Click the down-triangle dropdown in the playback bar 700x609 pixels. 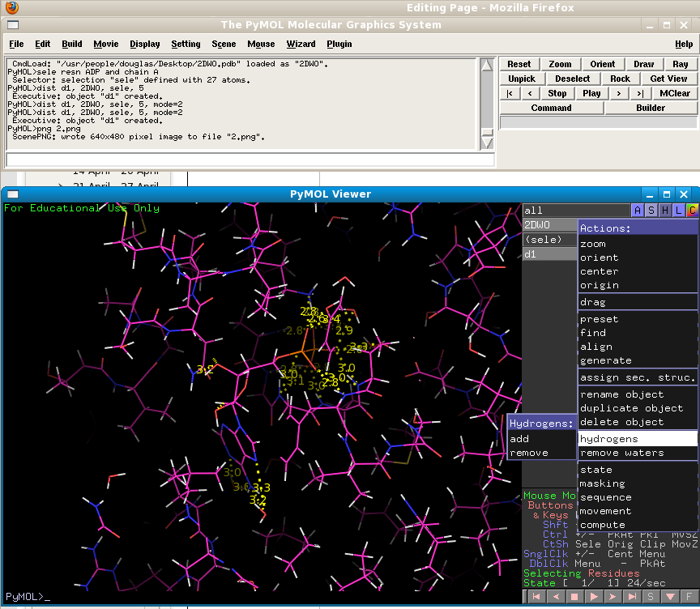coord(670,597)
